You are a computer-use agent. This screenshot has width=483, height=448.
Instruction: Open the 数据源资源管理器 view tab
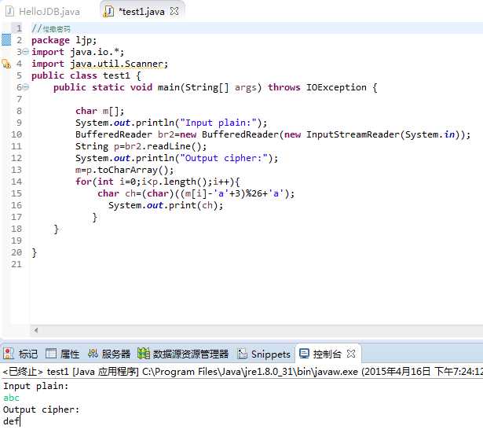183,354
